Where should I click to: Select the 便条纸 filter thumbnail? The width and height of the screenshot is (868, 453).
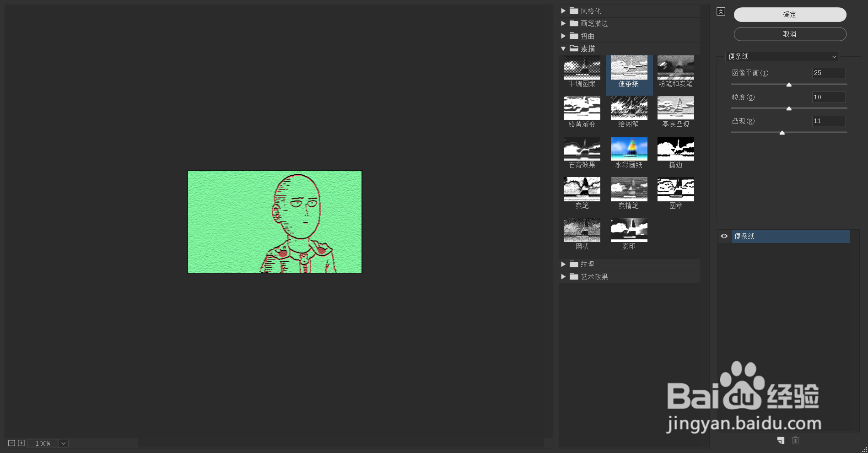click(x=629, y=68)
